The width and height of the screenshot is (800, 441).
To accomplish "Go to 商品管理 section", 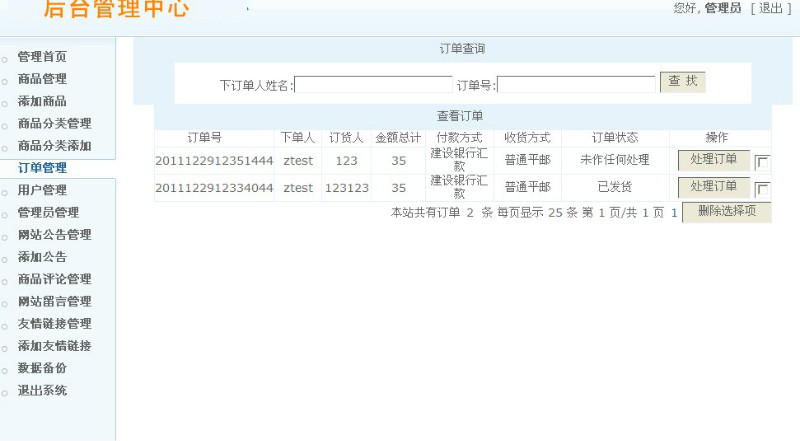I will (x=42, y=79).
